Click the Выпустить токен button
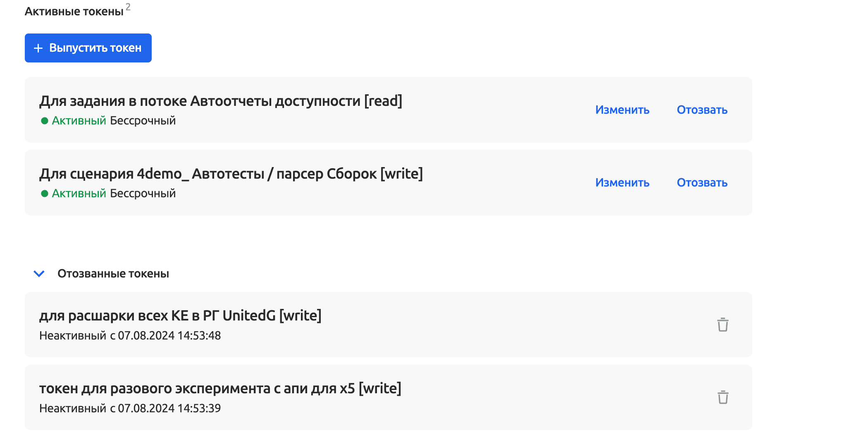The image size is (868, 440). (88, 48)
